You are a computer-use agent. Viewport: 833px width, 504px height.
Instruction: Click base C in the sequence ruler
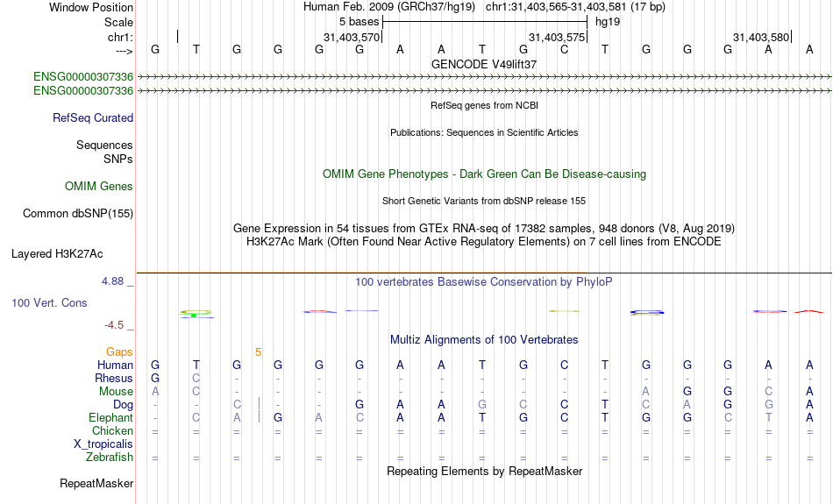[564, 50]
